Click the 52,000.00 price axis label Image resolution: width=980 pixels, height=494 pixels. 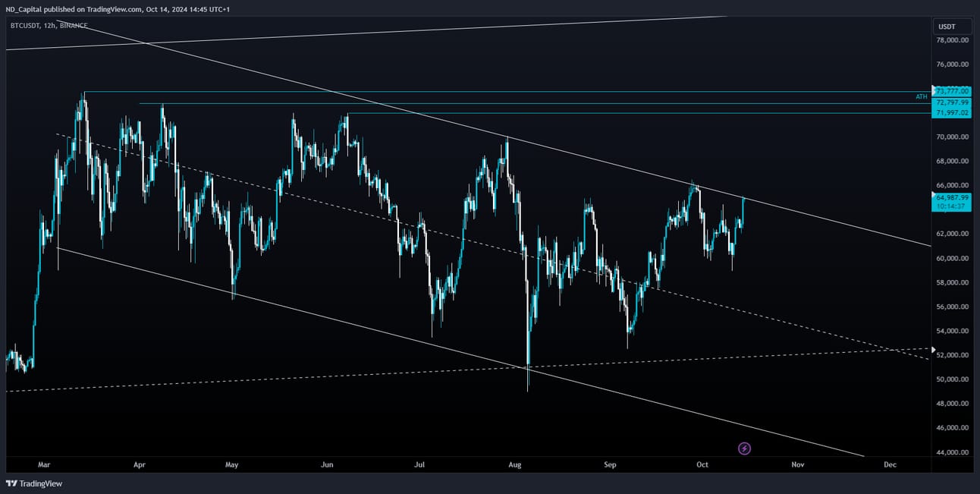point(953,355)
